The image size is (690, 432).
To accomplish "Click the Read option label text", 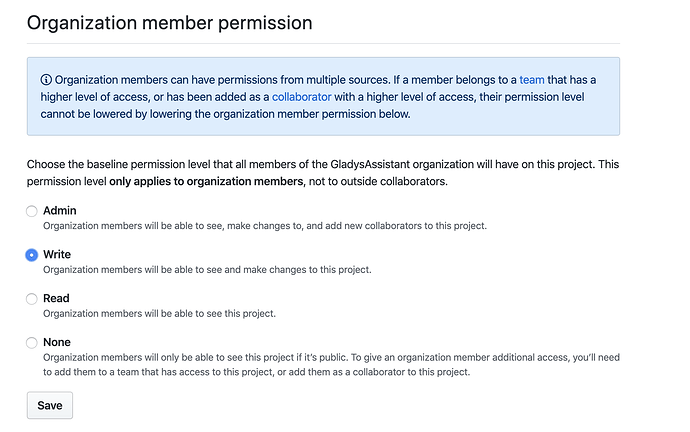I will tap(56, 299).
